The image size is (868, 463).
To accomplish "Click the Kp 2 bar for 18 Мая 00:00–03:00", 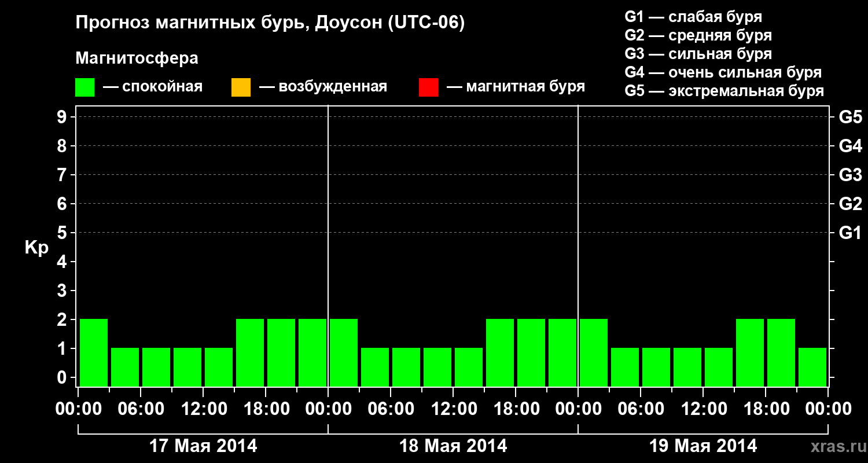I will 344,352.
